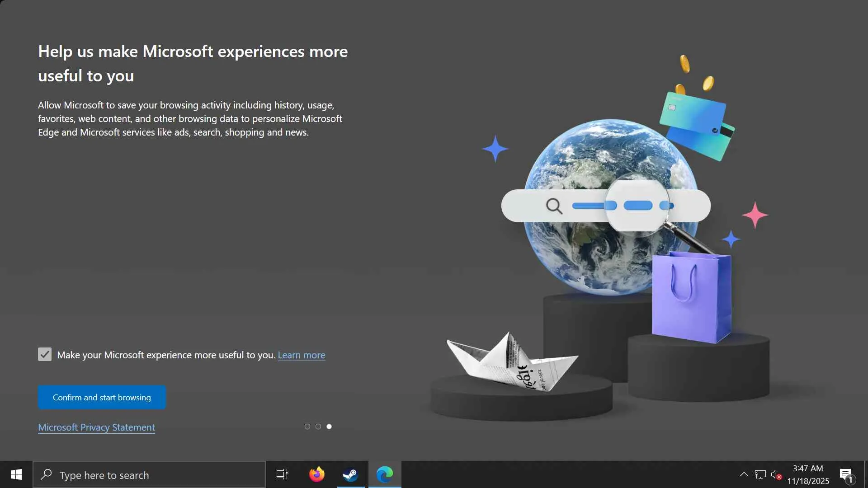868x488 pixels.
Task: Open the Learn more link
Action: click(x=301, y=355)
